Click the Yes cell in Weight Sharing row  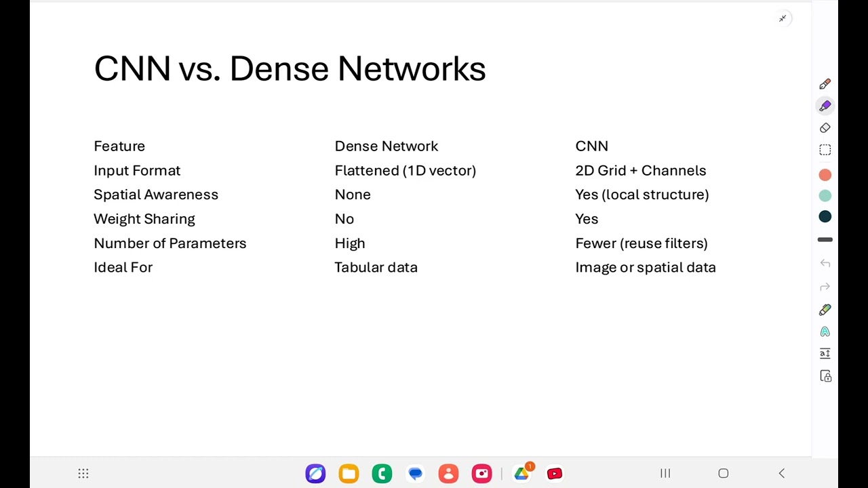587,219
